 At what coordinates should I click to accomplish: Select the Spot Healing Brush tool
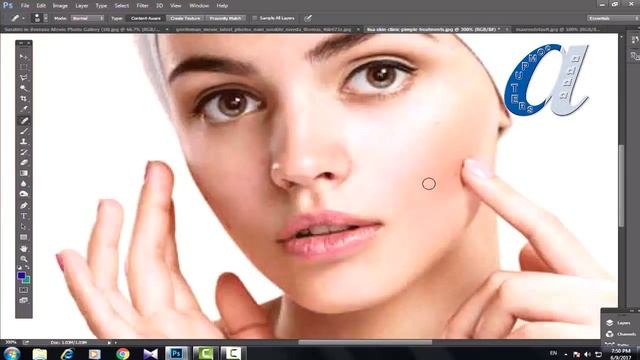[x=24, y=120]
